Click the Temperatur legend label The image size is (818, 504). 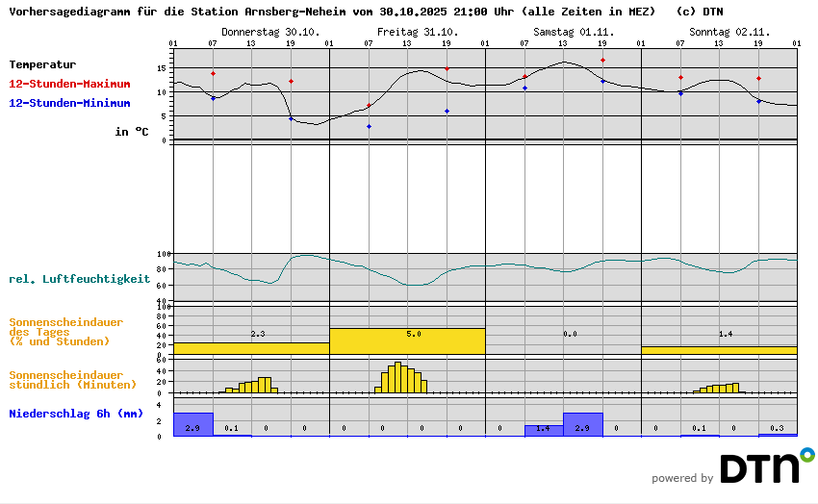pos(42,64)
